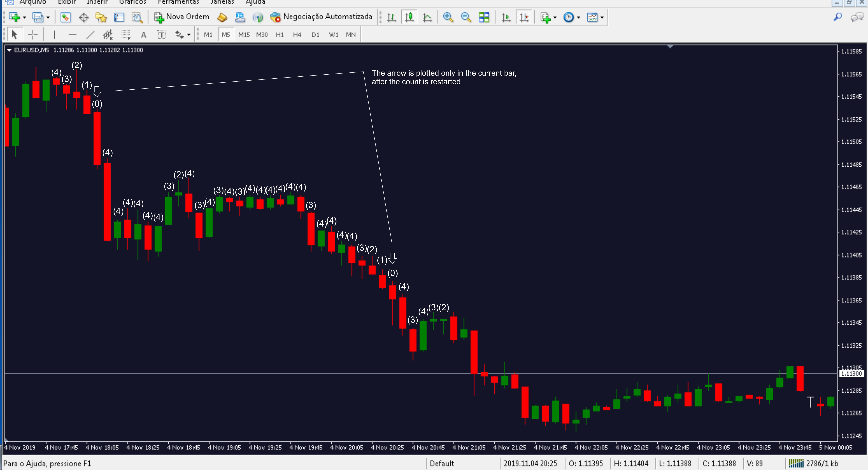Switch timeframe to H1
The height and width of the screenshot is (470, 868).
[x=279, y=34]
